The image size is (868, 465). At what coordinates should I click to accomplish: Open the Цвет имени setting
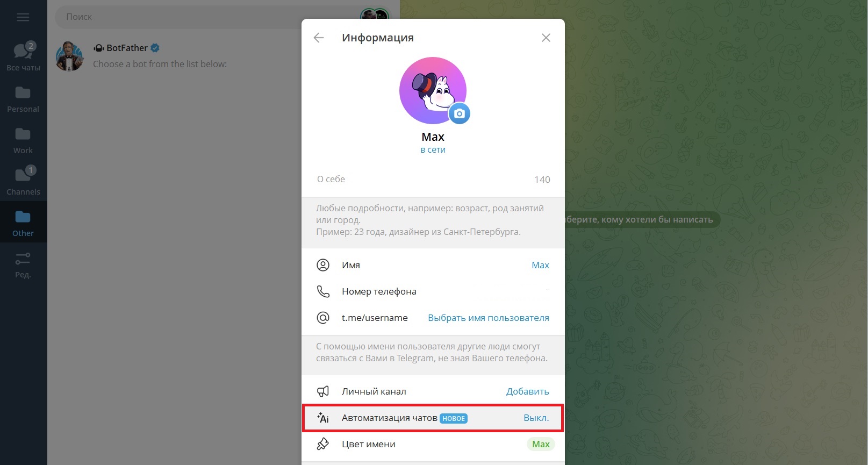tap(433, 444)
